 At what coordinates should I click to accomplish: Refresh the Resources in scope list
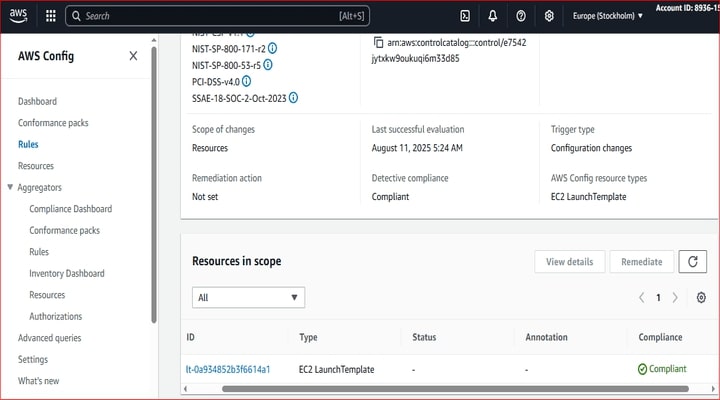pos(692,262)
